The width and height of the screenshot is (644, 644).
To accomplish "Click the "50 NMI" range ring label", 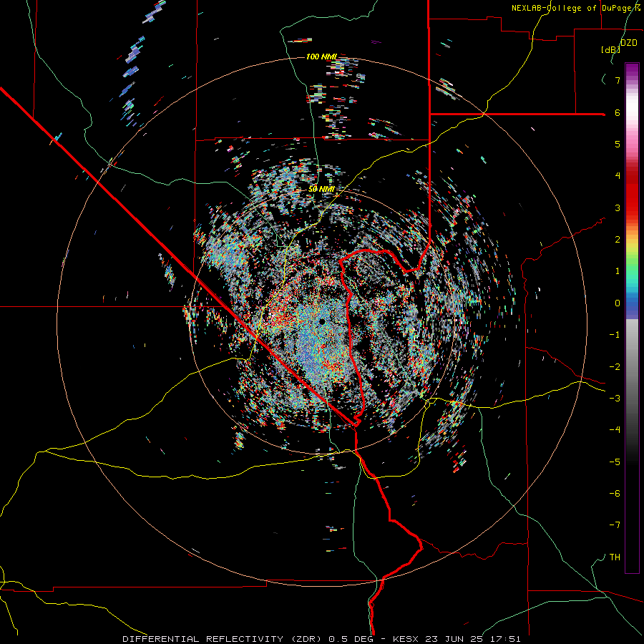I will tap(321, 189).
